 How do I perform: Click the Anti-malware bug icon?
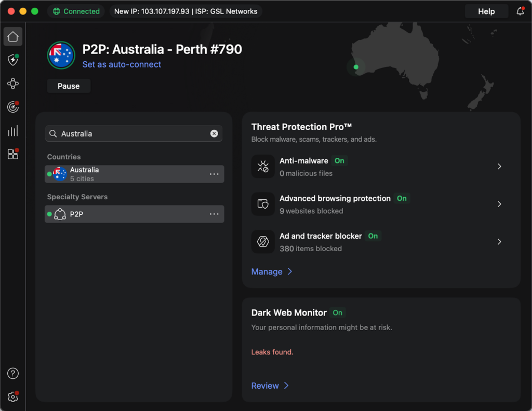point(263,167)
